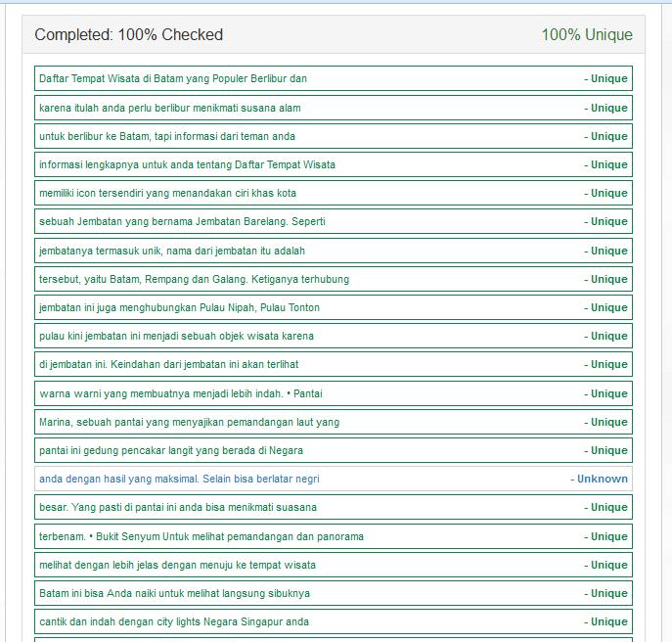Click the 'warna warni yang membuatnya' row

tap(181, 393)
